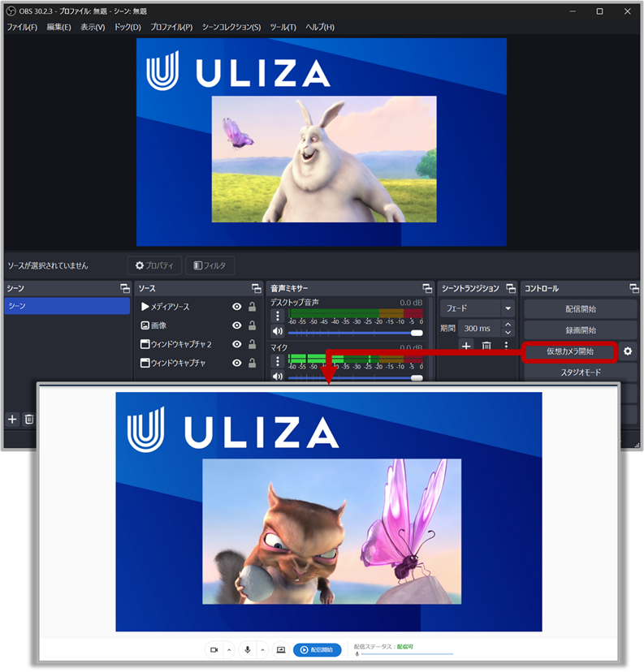Open デスクトップ音声 three-dot options menu

coord(278,317)
